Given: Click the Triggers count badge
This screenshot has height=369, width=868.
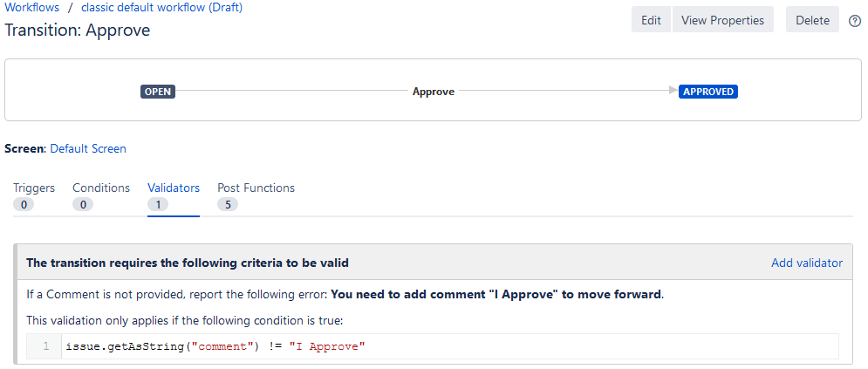Looking at the screenshot, I should click(24, 204).
